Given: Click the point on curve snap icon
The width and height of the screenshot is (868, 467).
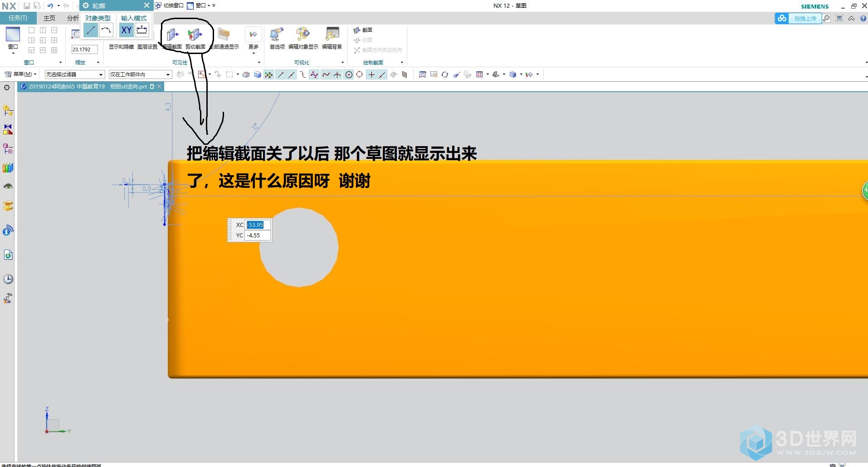Looking at the screenshot, I should tap(382, 74).
